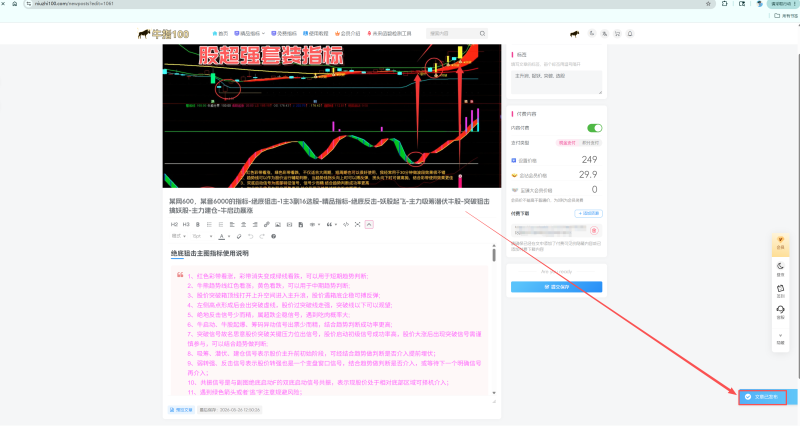Click the attachment file icon in toolbar

coord(301,224)
